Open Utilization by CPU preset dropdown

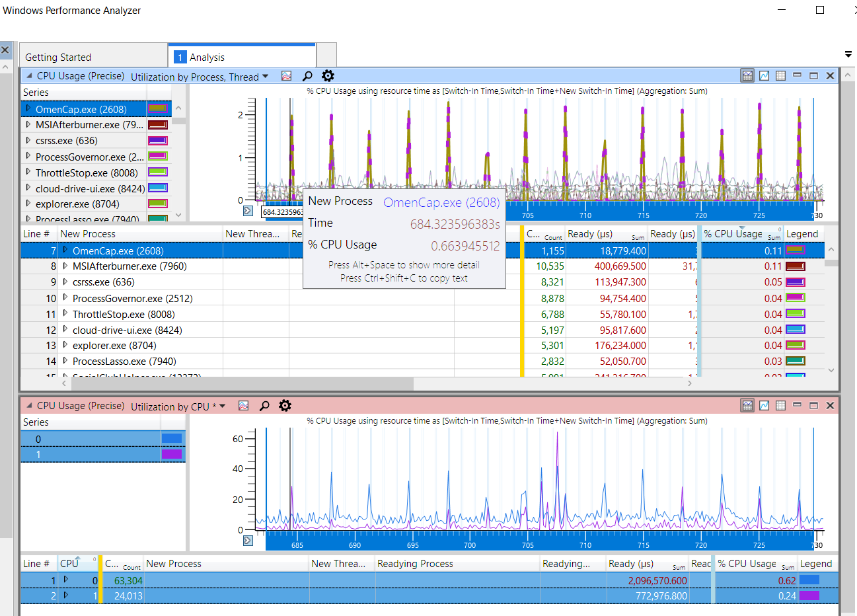(x=222, y=406)
